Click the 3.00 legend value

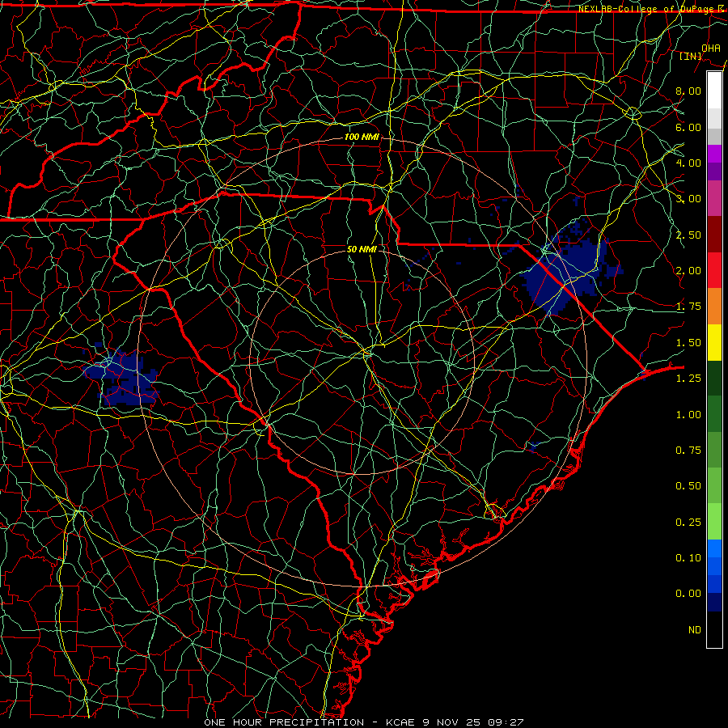point(688,199)
